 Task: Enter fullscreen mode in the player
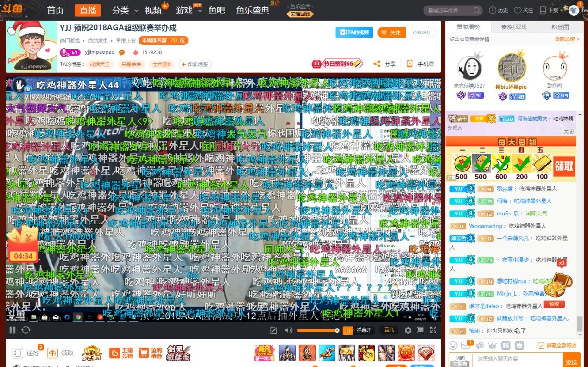click(x=433, y=330)
